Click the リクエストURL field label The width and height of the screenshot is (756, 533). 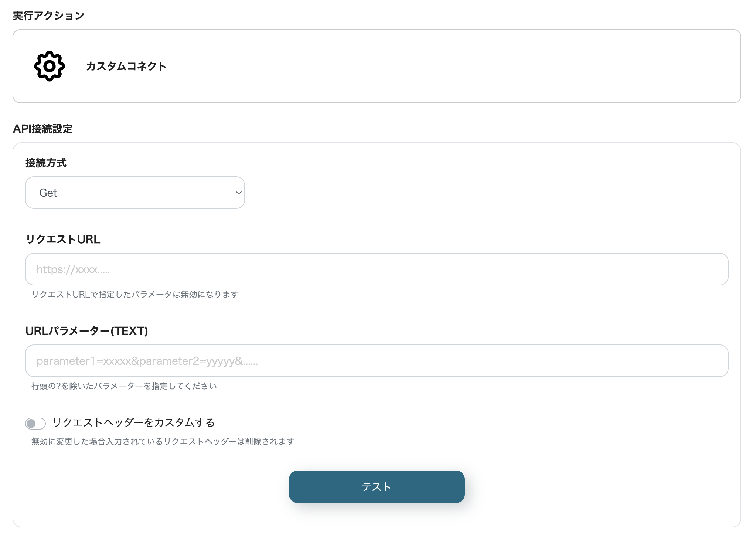click(x=63, y=239)
